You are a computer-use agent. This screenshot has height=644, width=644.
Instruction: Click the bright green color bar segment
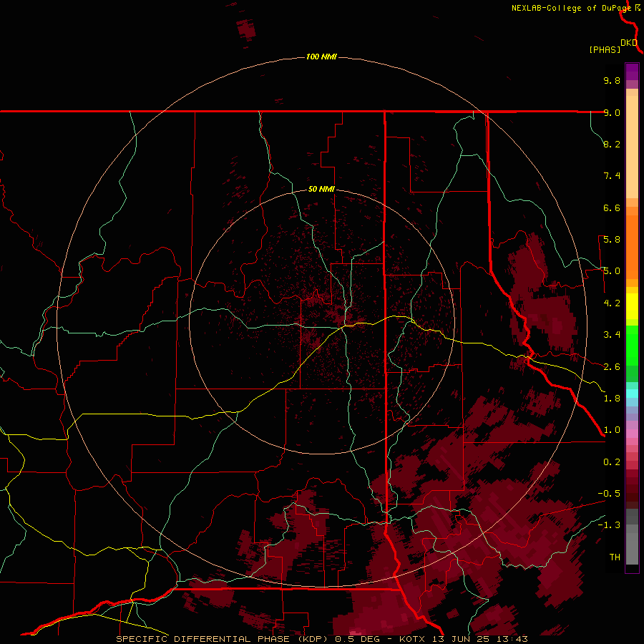632,345
